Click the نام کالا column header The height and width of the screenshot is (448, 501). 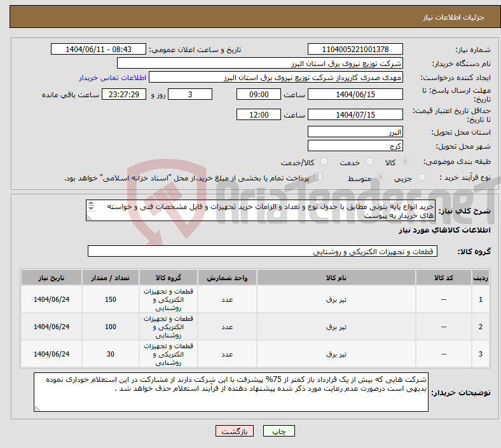(336, 278)
